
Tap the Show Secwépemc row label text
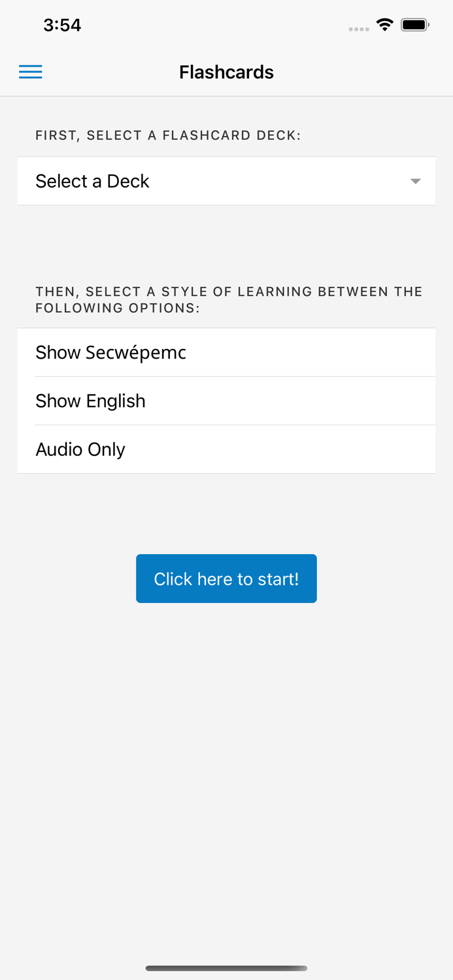[110, 352]
